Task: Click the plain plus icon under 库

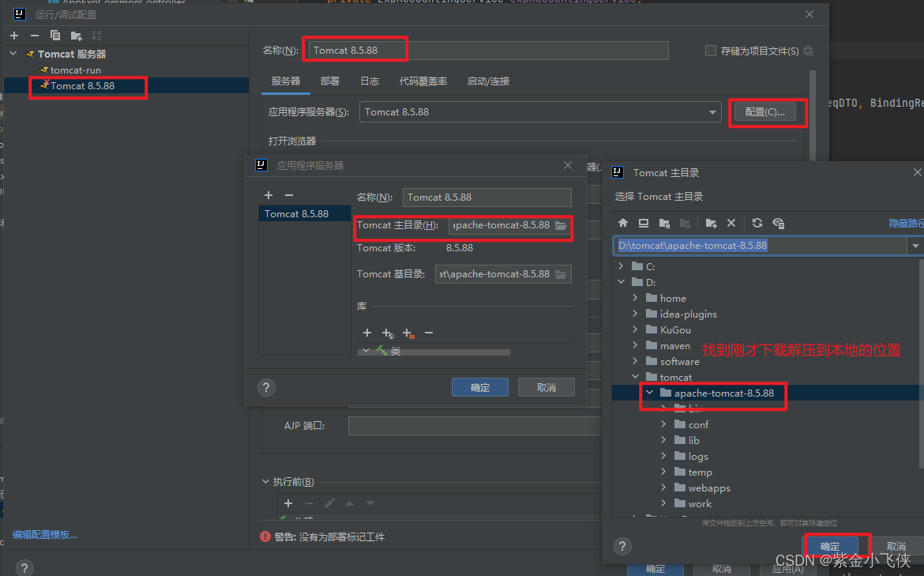Action: [367, 333]
